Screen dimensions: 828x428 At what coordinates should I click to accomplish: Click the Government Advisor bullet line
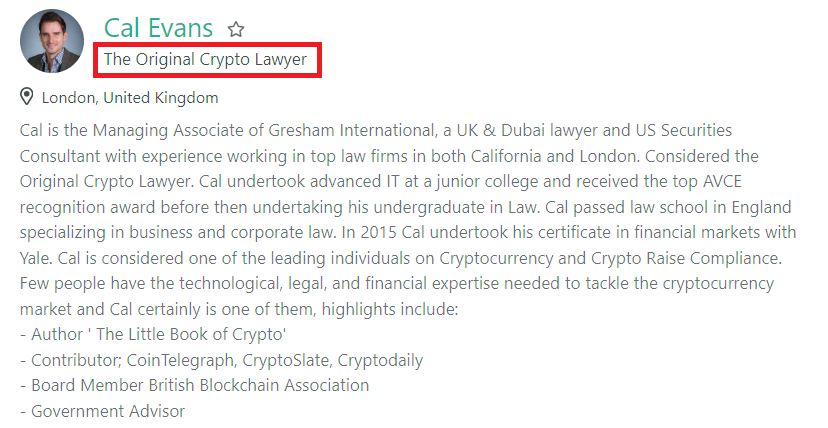(103, 411)
